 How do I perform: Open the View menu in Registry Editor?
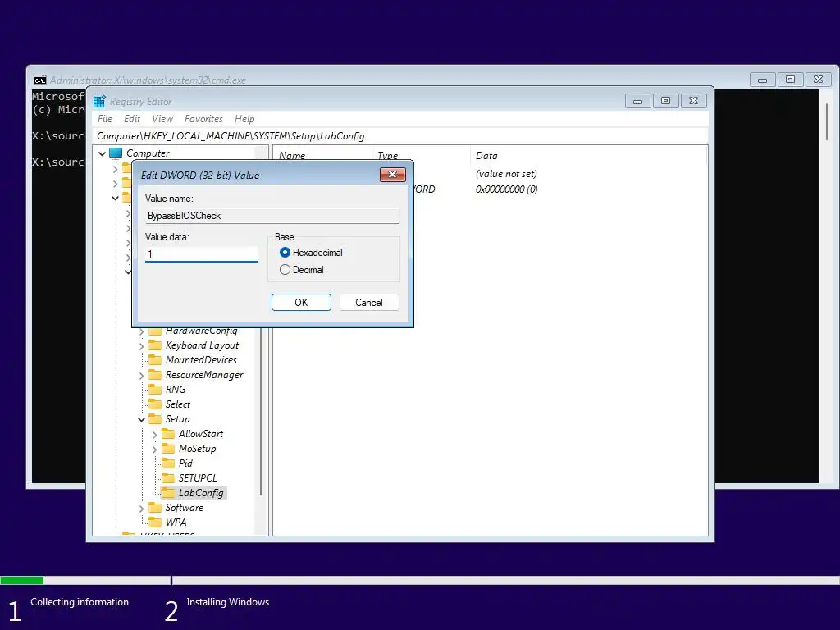(162, 119)
